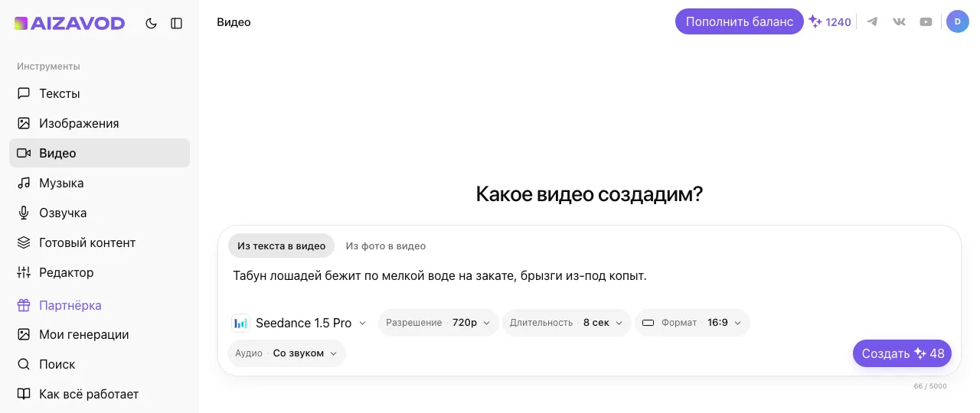Select Видео in the sidebar
980x413 pixels.
tap(100, 153)
